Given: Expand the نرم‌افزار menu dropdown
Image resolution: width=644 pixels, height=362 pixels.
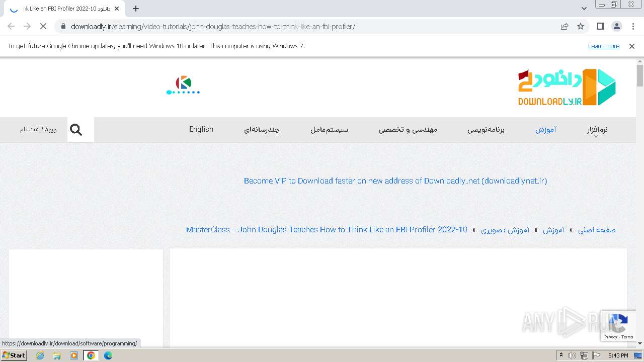Looking at the screenshot, I should click(x=597, y=130).
